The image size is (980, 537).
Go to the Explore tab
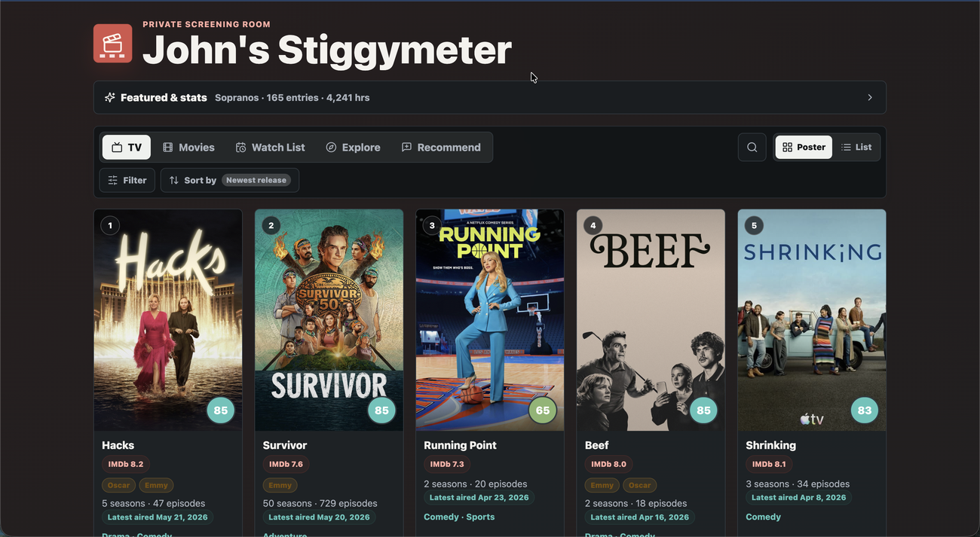click(353, 148)
